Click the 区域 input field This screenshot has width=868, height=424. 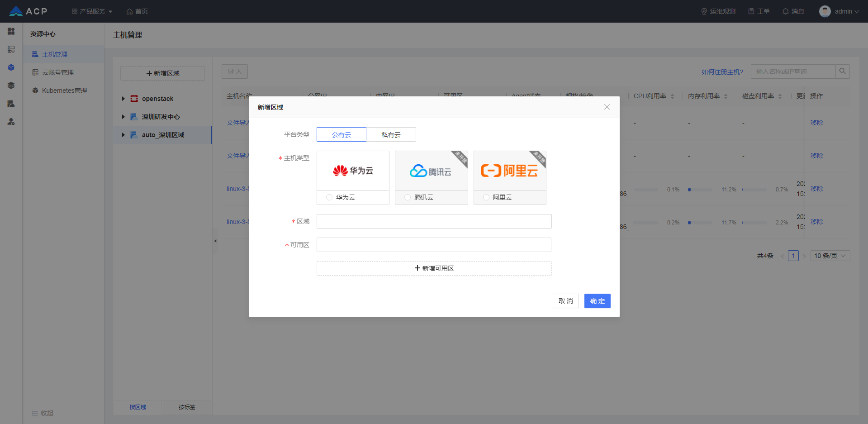(x=434, y=221)
